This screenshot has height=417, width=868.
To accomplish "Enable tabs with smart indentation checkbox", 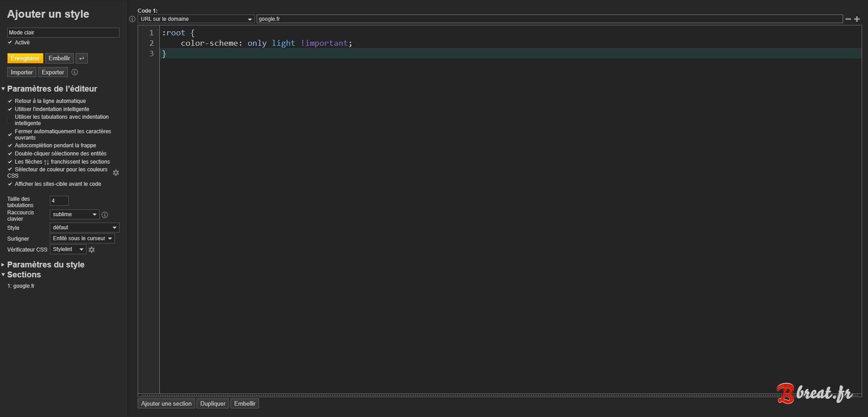I will click(x=10, y=120).
